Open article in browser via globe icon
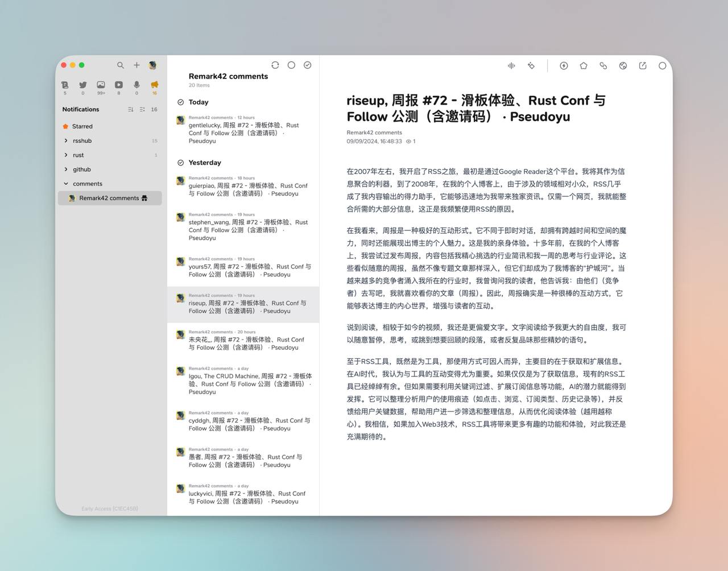Image resolution: width=728 pixels, height=571 pixels. 623,66
